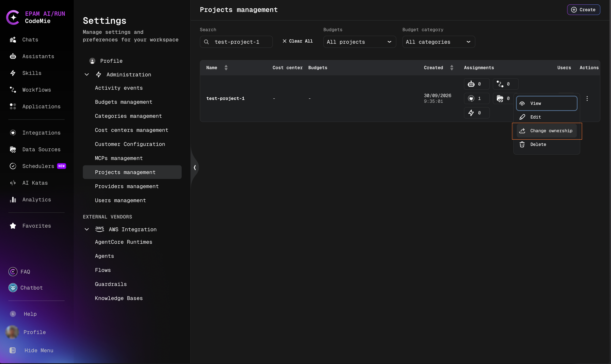Go to Assistants in sidebar
This screenshot has width=611, height=364.
pos(32,56)
